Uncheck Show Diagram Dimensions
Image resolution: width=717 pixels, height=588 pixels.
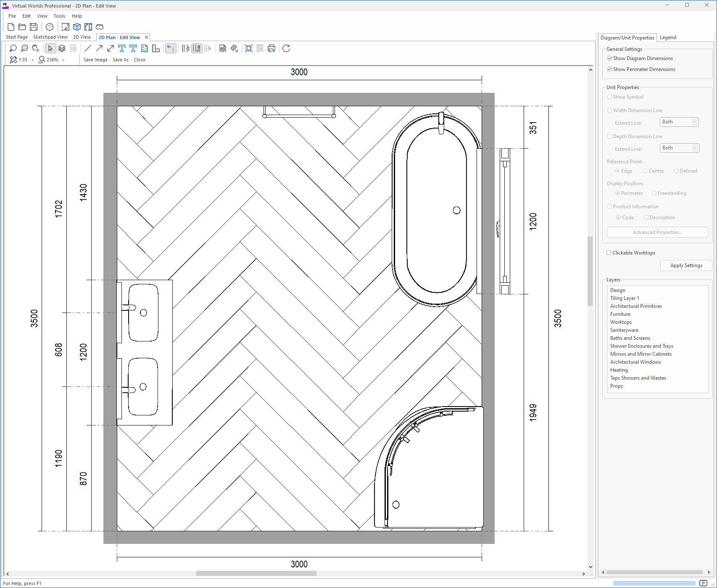point(609,58)
